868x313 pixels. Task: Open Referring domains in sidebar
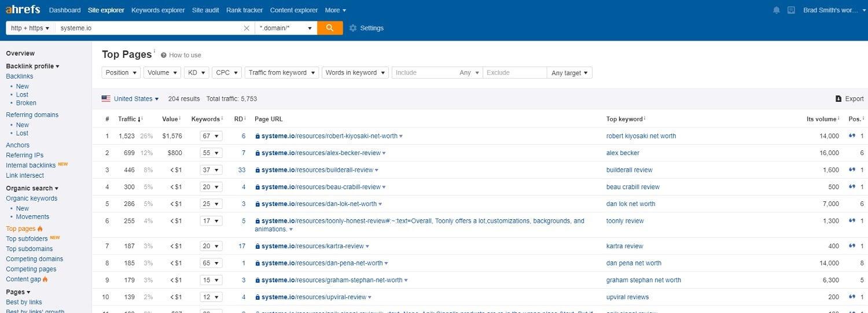[32, 115]
